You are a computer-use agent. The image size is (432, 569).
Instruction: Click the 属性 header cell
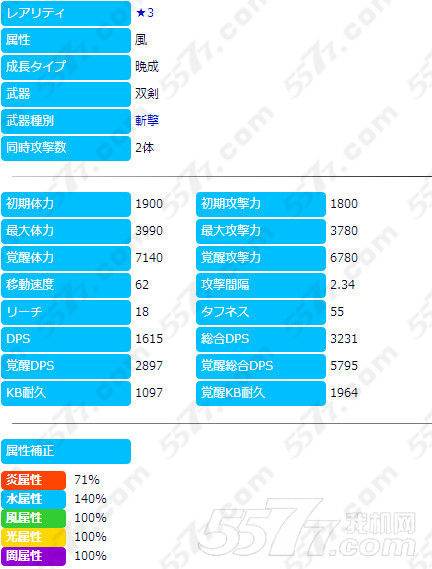(x=66, y=40)
